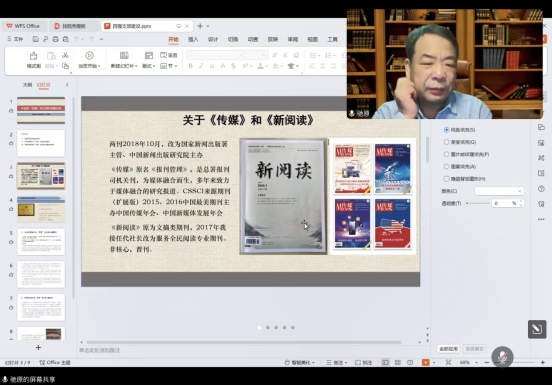This screenshot has width=552, height=386.
Task: Click the muted microphone floating button
Action: click(x=502, y=357)
